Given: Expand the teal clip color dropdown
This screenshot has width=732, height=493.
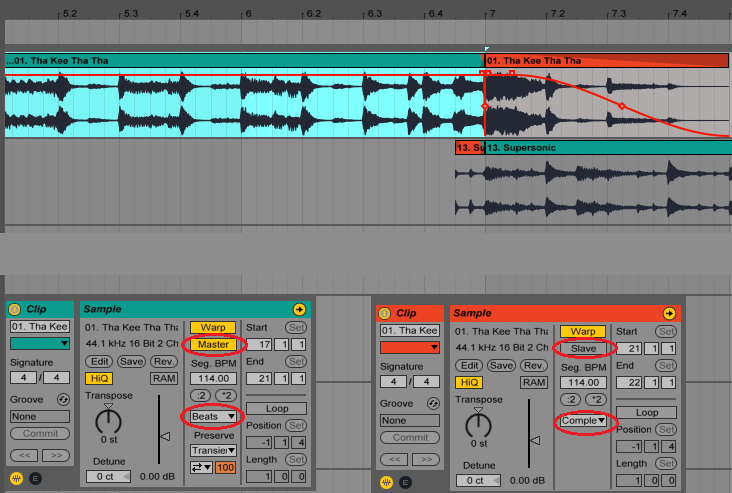Looking at the screenshot, I should [40, 344].
